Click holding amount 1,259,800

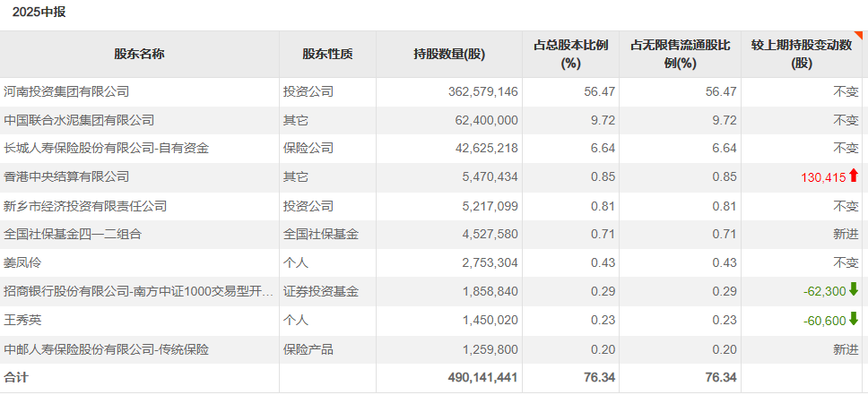pos(491,349)
